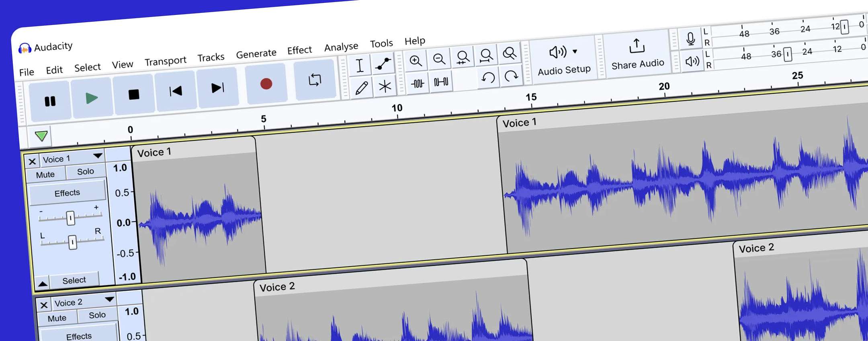
Task: Silence audio selection icon
Action: click(441, 82)
